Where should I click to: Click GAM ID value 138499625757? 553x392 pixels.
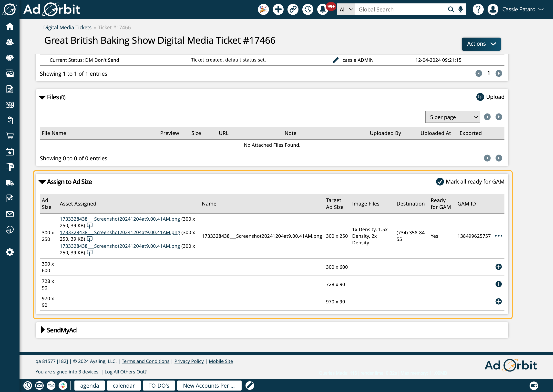[x=474, y=236]
